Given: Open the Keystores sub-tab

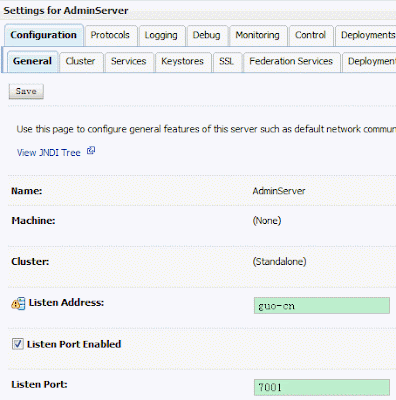Looking at the screenshot, I should click(182, 61).
